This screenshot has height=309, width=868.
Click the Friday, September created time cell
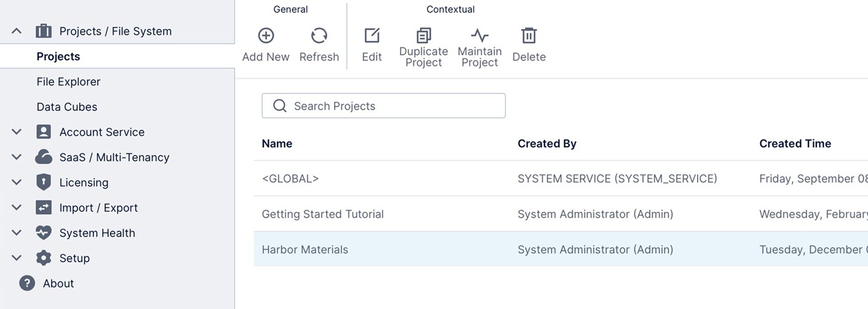pos(813,179)
